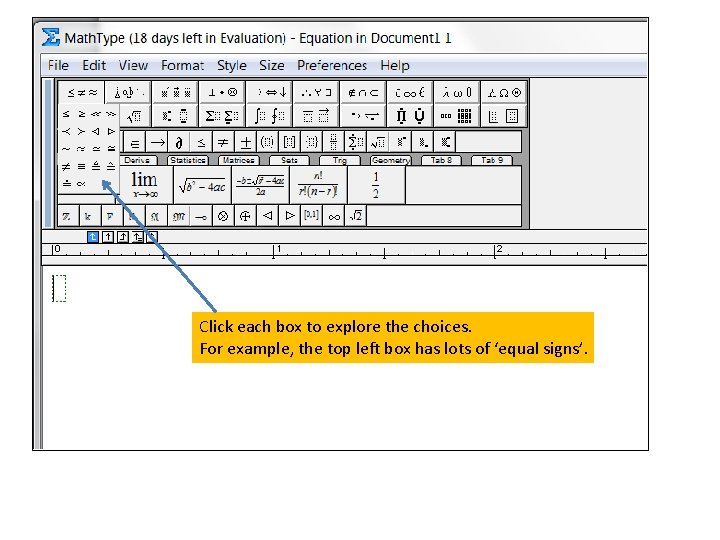Insert the limit x→∞ expression
This screenshot has width=720, height=540.
[145, 185]
